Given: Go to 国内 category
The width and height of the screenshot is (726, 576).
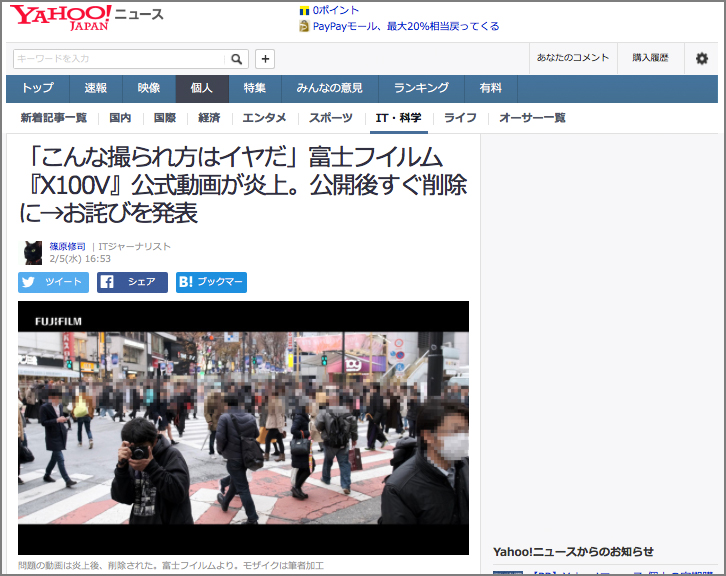Looking at the screenshot, I should [x=120, y=118].
